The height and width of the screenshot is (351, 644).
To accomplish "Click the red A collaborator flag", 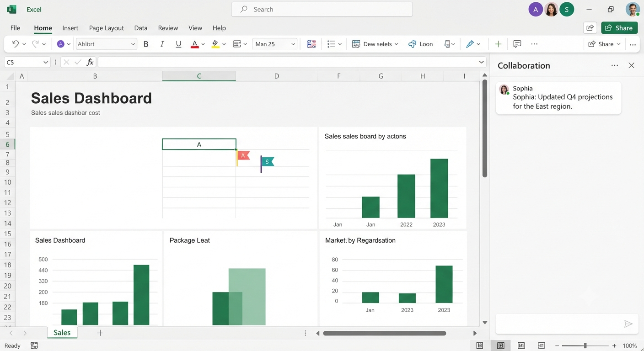I will coord(243,155).
